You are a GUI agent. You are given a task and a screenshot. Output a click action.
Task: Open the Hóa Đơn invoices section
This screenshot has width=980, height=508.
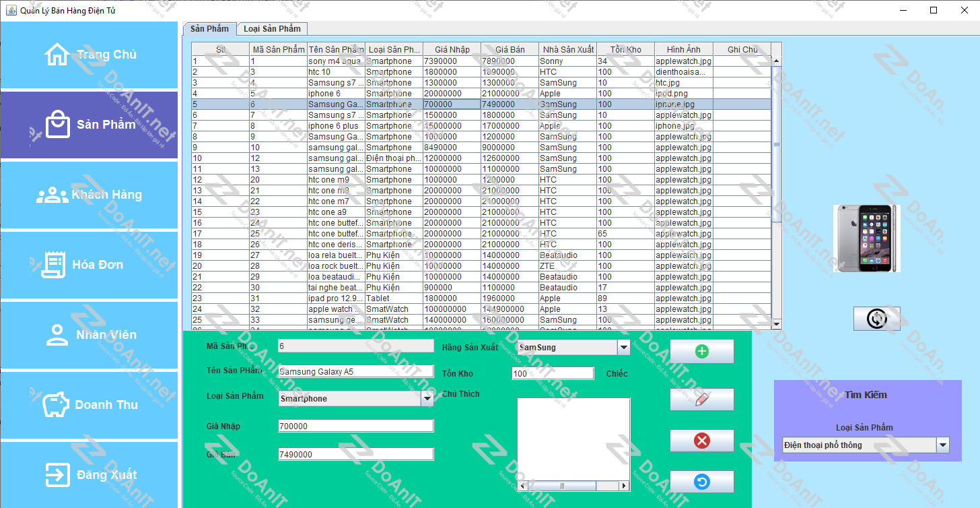(90, 265)
